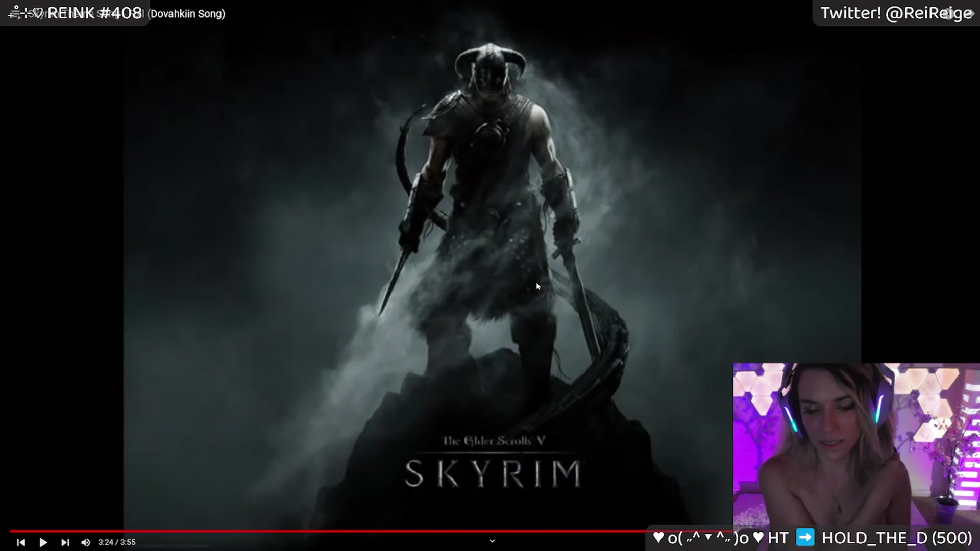Click the Twitter! @ReiReige overlay label
980x551 pixels.
(896, 13)
